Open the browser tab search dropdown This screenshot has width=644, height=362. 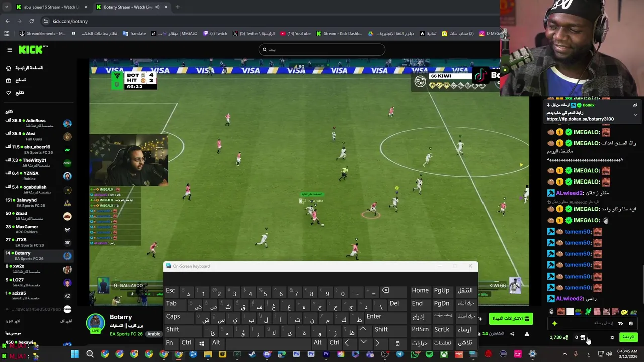point(6,7)
